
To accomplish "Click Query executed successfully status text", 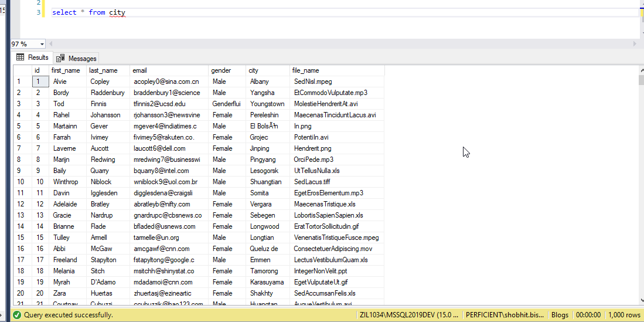I will coord(68,315).
